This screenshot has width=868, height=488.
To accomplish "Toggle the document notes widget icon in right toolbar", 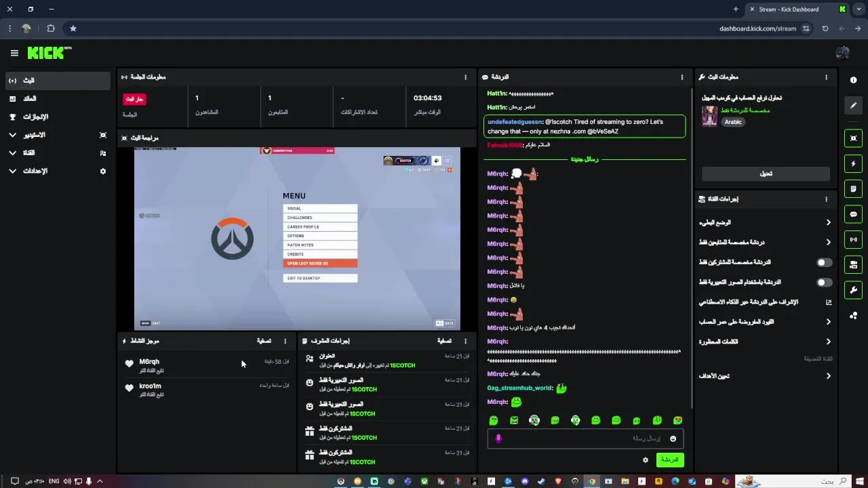I will coord(853,189).
